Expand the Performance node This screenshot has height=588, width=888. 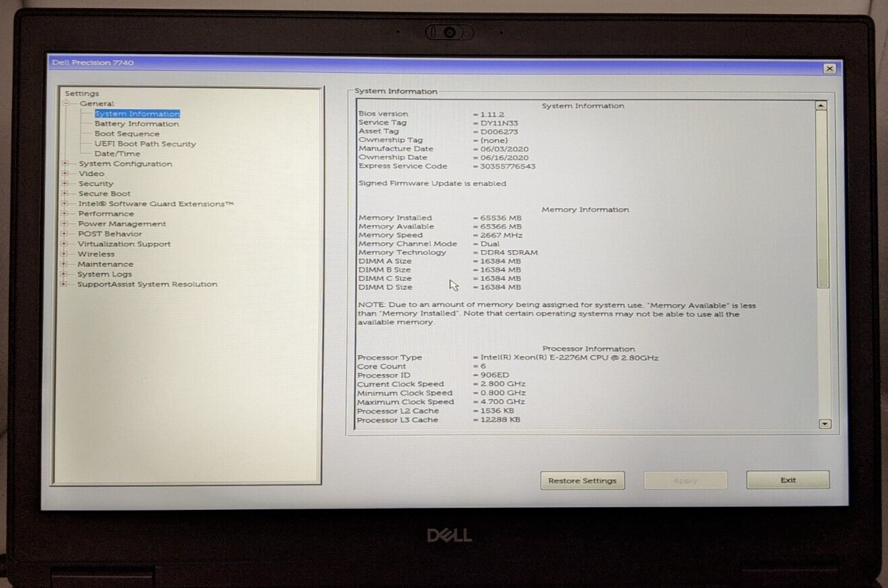point(65,214)
